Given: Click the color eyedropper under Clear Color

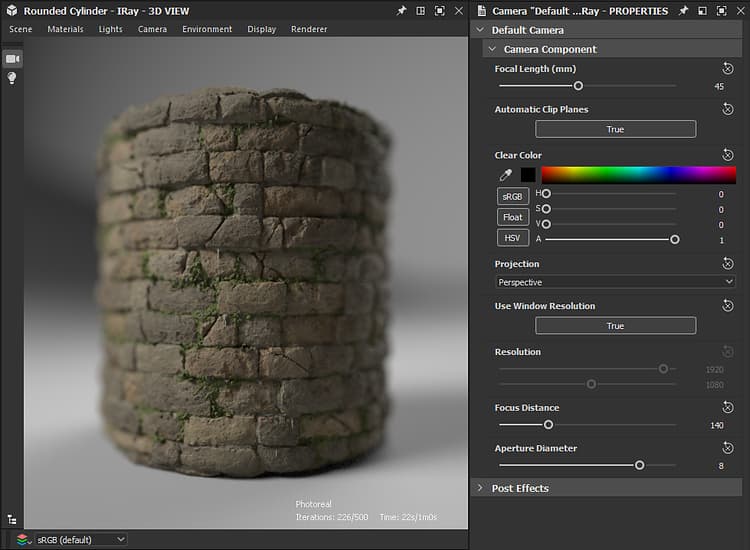Looking at the screenshot, I should pyautogui.click(x=506, y=175).
